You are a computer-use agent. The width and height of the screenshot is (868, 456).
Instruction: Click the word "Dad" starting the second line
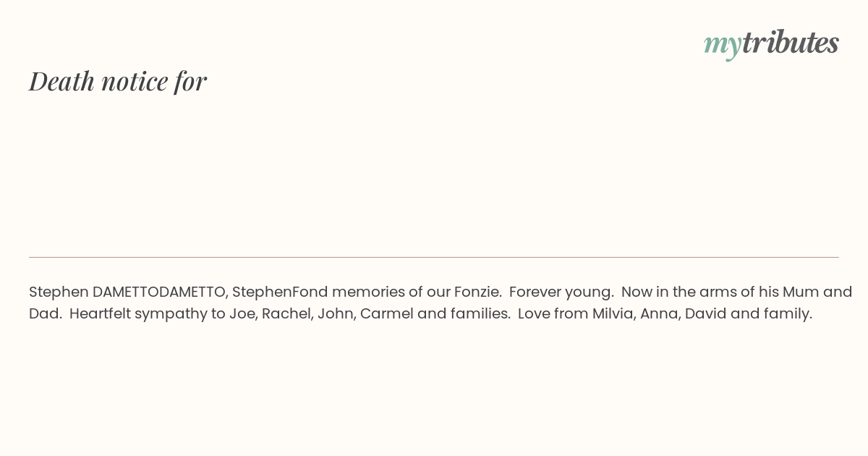pyautogui.click(x=44, y=314)
